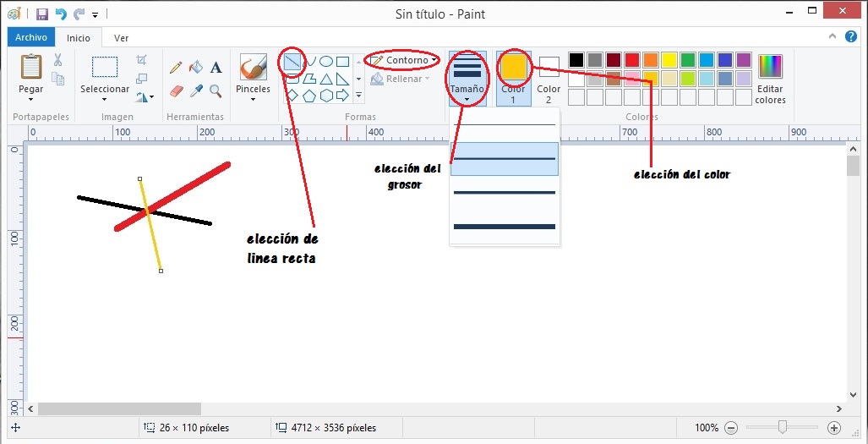The height and width of the screenshot is (444, 868).
Task: Select the Color picker eyedropper tool
Action: point(196,90)
